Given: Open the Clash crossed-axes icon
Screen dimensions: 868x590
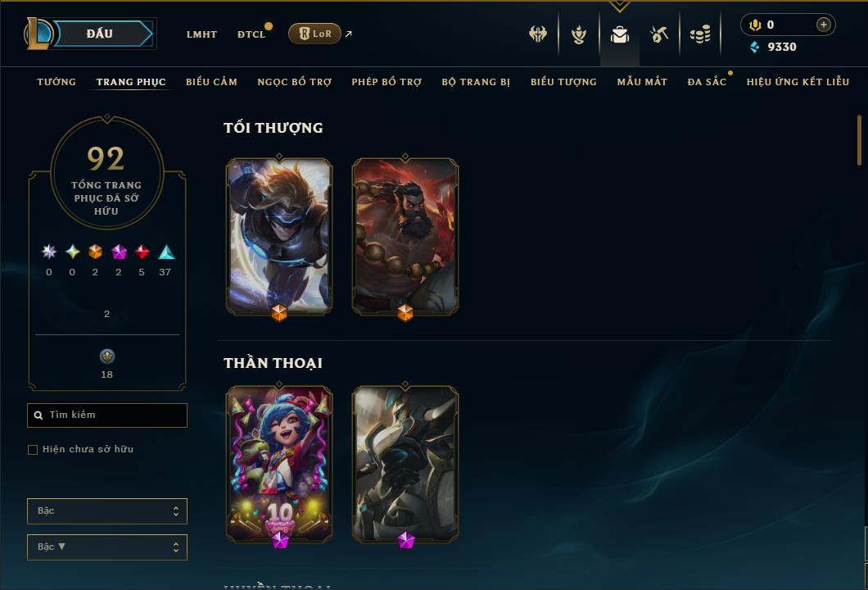Looking at the screenshot, I should (537, 34).
